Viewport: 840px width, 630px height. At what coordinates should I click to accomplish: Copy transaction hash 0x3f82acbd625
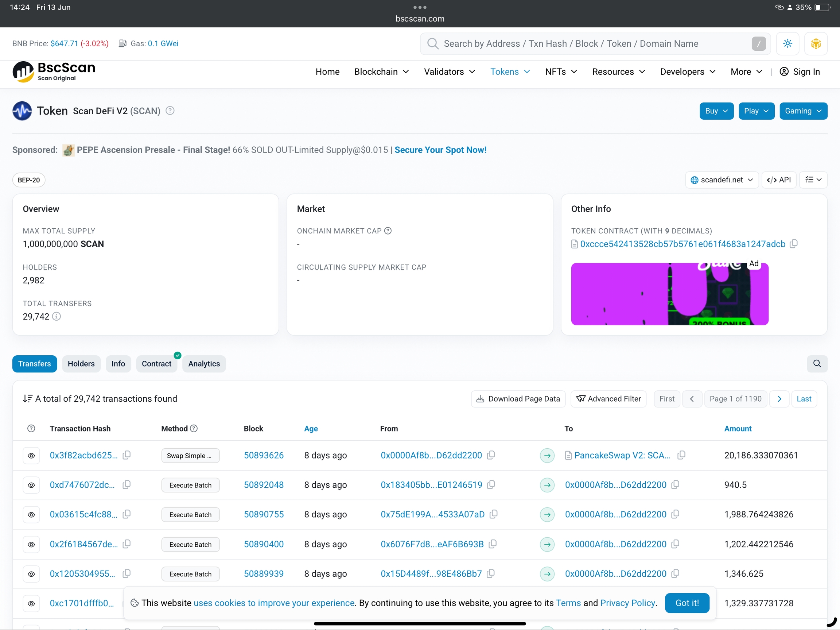127,455
